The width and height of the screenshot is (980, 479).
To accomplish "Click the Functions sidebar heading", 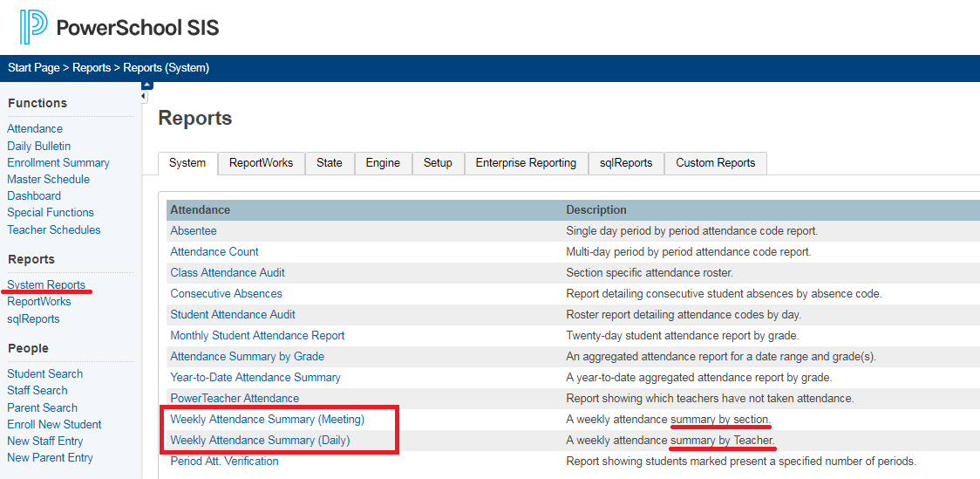I will [37, 103].
